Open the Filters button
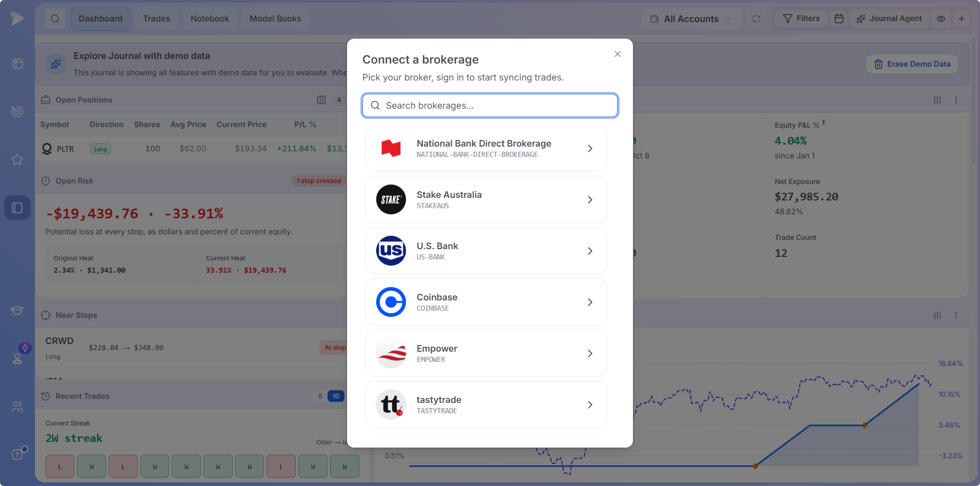This screenshot has height=486, width=980. [x=801, y=19]
